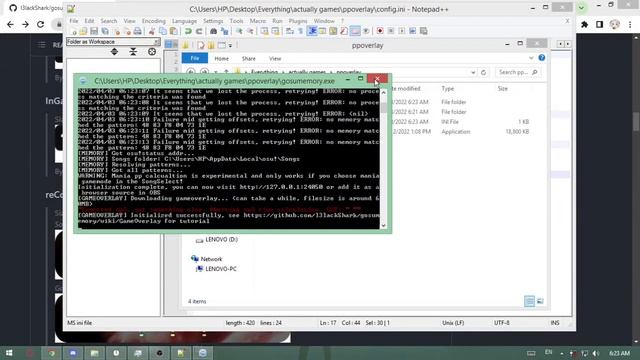Click the Explorer search box
Screen dimensions: 640x360
(518, 72)
